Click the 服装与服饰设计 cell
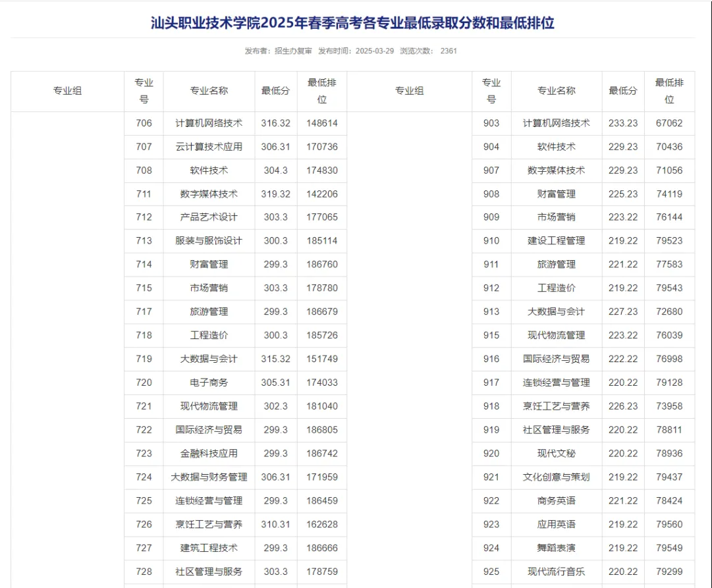This screenshot has height=588, width=712. (209, 241)
